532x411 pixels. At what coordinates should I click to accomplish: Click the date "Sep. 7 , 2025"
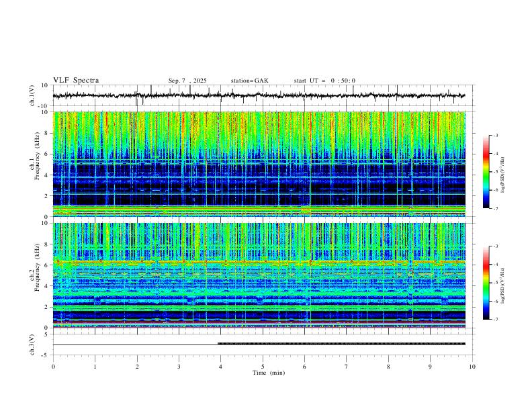click(x=187, y=81)
